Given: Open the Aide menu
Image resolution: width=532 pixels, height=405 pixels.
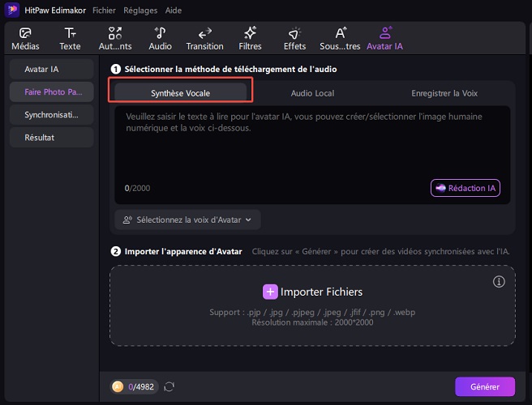Looking at the screenshot, I should tap(173, 11).
